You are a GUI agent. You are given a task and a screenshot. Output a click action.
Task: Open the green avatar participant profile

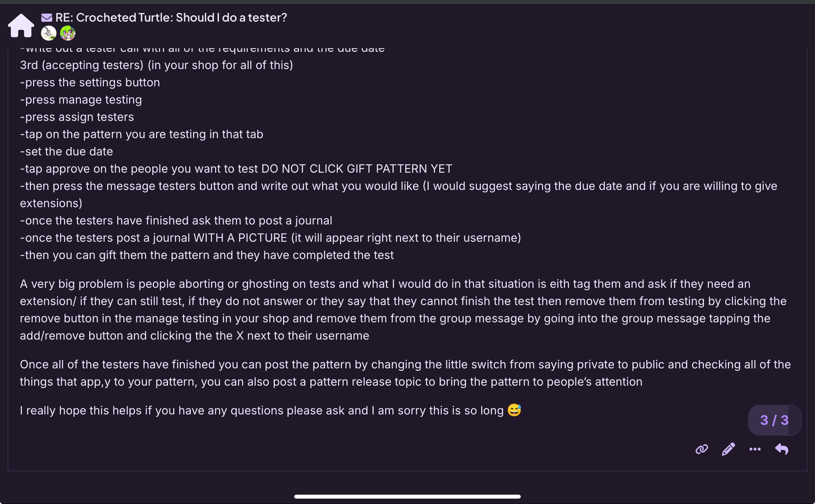coord(68,33)
